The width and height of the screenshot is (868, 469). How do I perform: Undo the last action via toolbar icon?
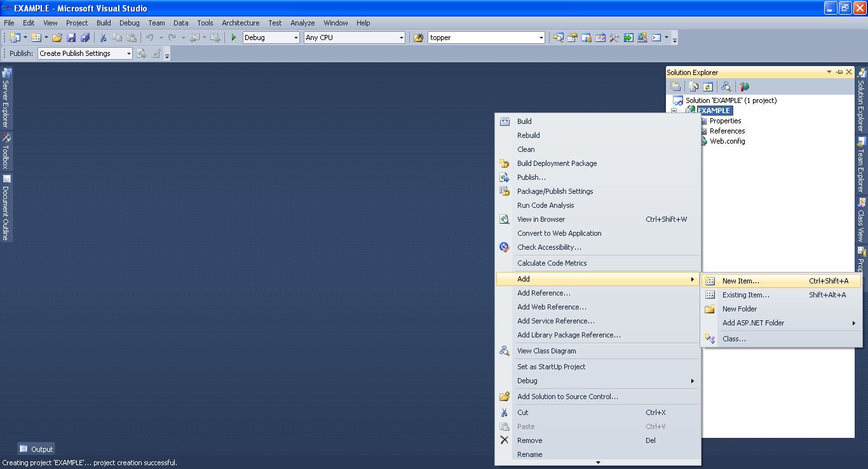(x=151, y=37)
